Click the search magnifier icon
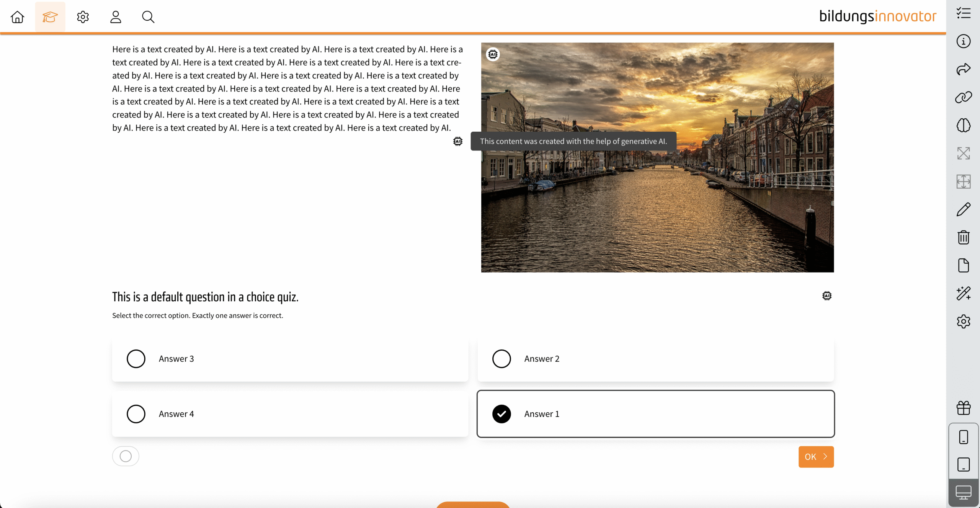The width and height of the screenshot is (980, 508). coord(148,17)
